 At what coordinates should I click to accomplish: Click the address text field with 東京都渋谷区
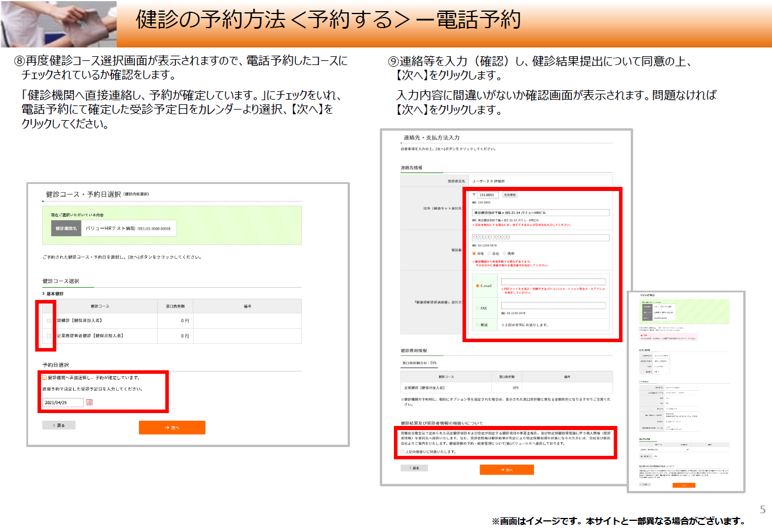540,213
